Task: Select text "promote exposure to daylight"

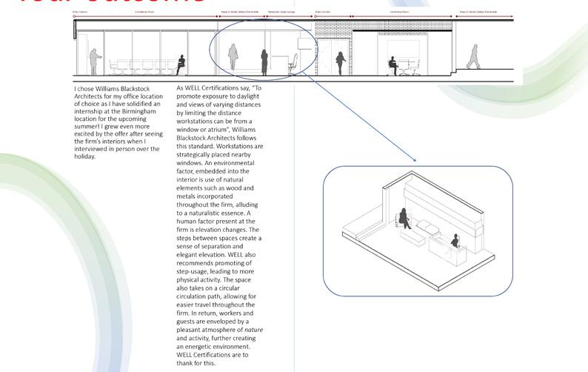Action: click(218, 96)
